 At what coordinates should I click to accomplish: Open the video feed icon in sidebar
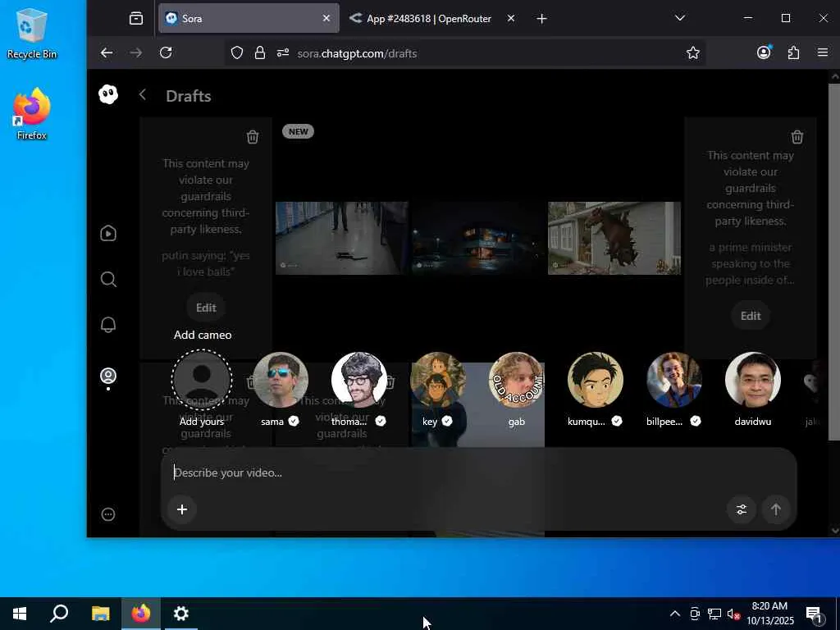coord(108,234)
